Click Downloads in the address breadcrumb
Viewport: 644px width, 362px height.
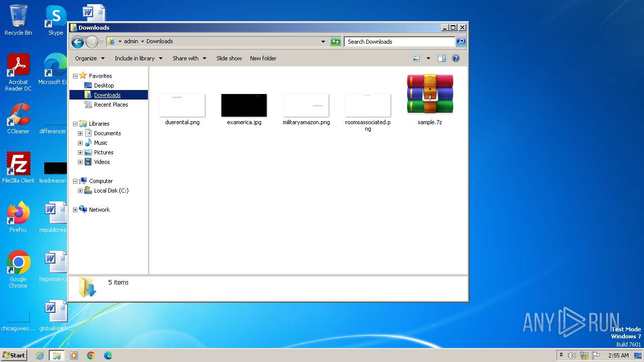point(159,42)
